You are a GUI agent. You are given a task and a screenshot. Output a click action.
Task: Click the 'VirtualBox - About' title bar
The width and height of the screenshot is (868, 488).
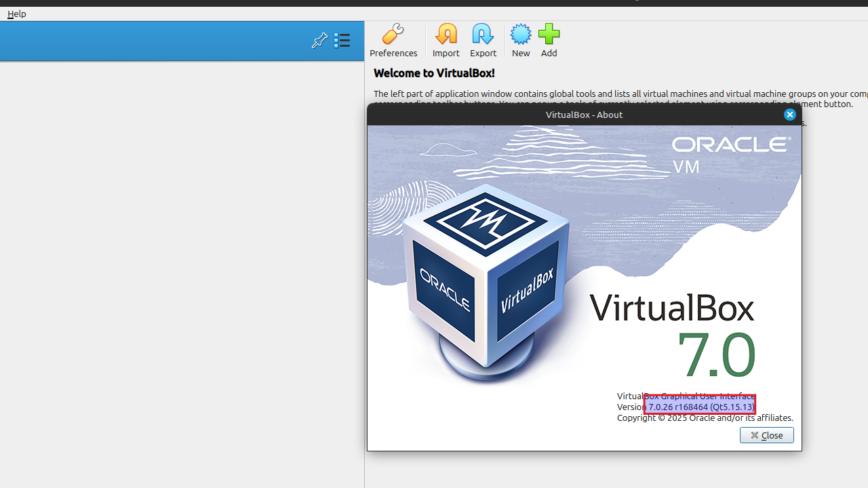583,115
